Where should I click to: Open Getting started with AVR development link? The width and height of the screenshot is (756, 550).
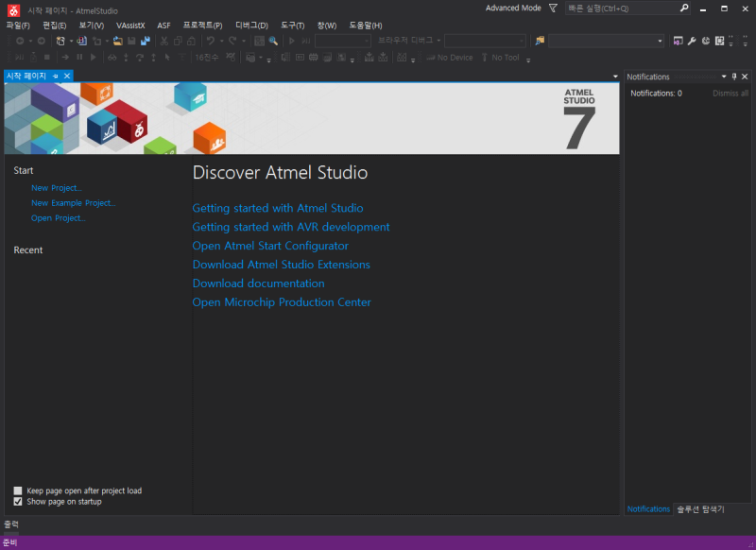[291, 227]
